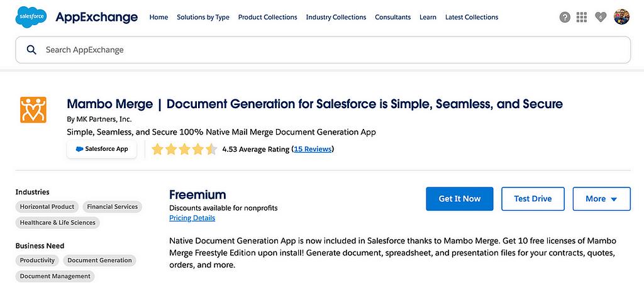Image resolution: width=644 pixels, height=283 pixels.
Task: Open the app launcher grid icon
Action: [582, 18]
